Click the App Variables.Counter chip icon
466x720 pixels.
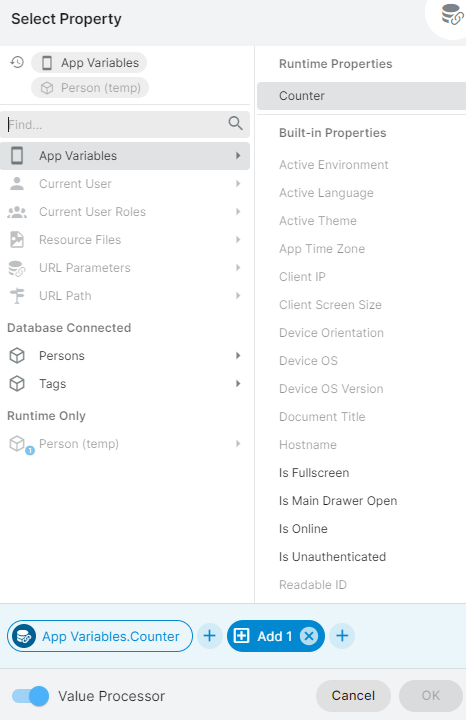pyautogui.click(x=24, y=636)
